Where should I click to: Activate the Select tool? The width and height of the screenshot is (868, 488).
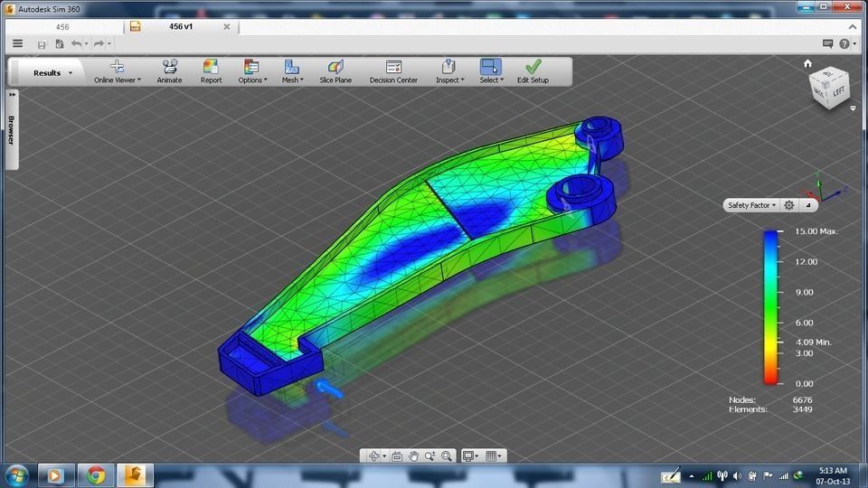coord(491,72)
